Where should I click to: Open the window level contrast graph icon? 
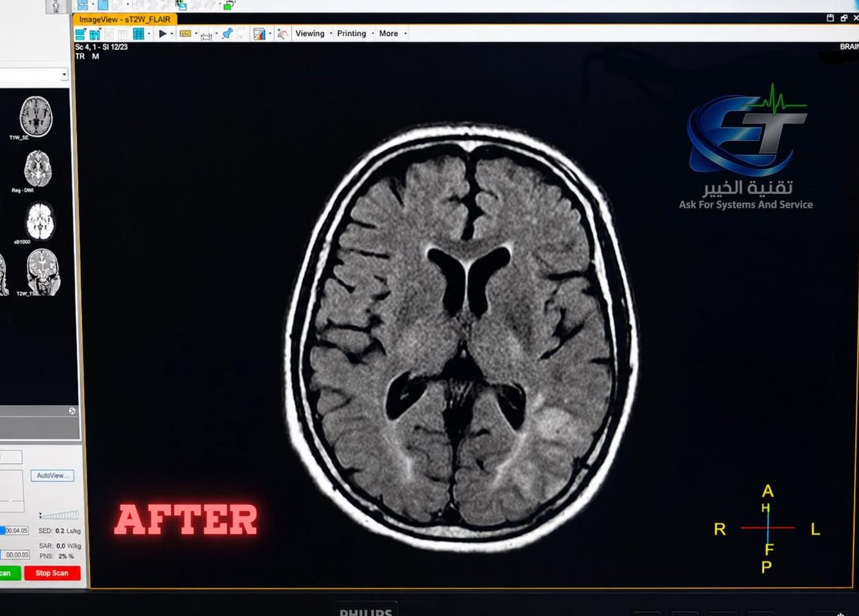tap(259, 34)
